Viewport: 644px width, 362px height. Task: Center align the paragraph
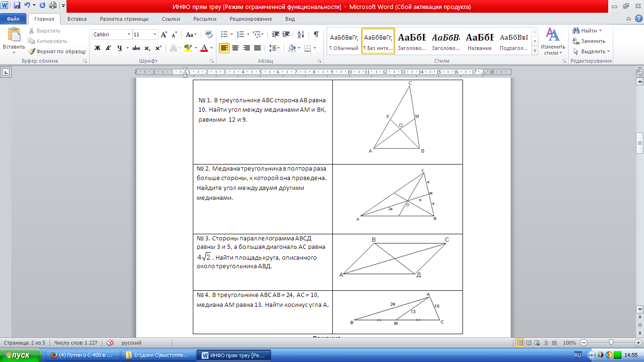click(x=235, y=48)
